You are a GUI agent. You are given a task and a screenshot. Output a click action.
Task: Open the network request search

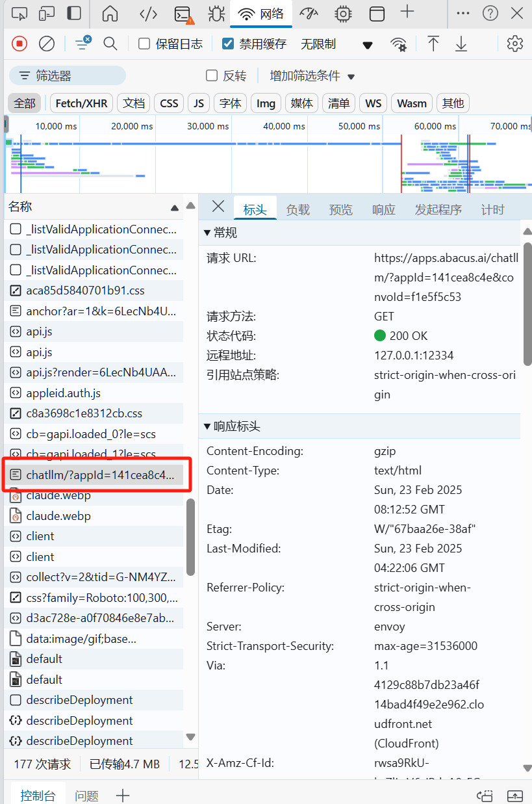coord(110,44)
